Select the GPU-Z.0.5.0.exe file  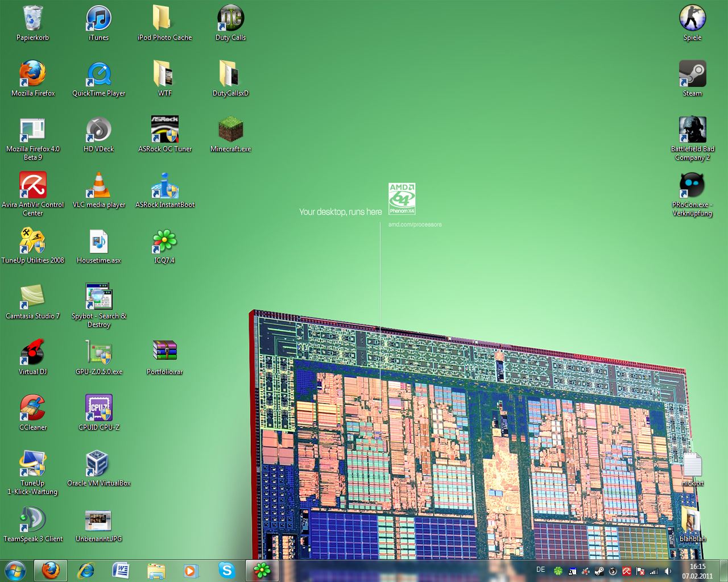click(x=98, y=358)
